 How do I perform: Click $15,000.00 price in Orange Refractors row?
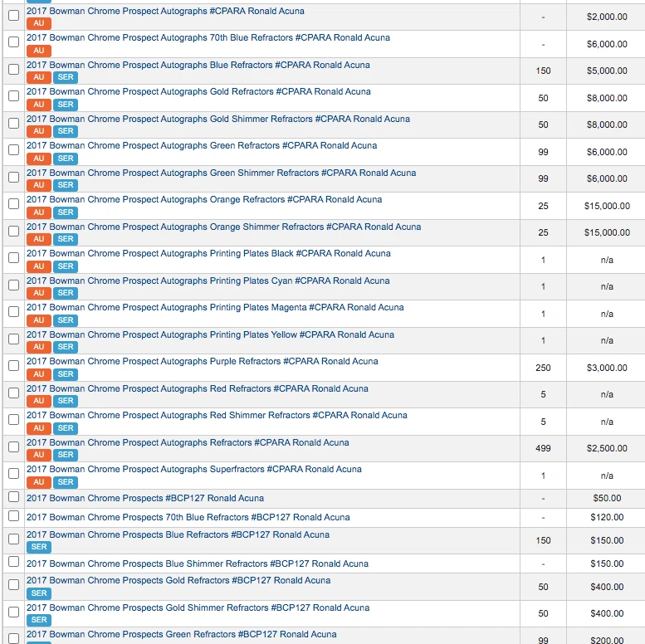[x=607, y=206]
